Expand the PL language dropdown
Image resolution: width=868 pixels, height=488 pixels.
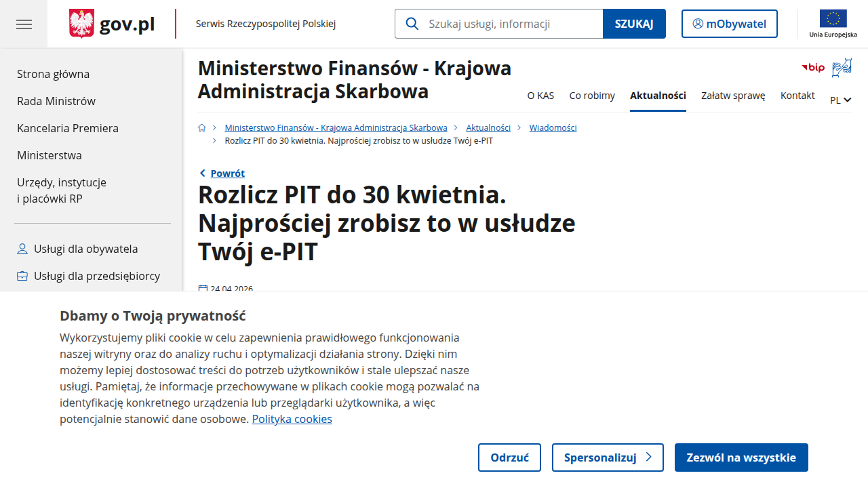click(841, 100)
